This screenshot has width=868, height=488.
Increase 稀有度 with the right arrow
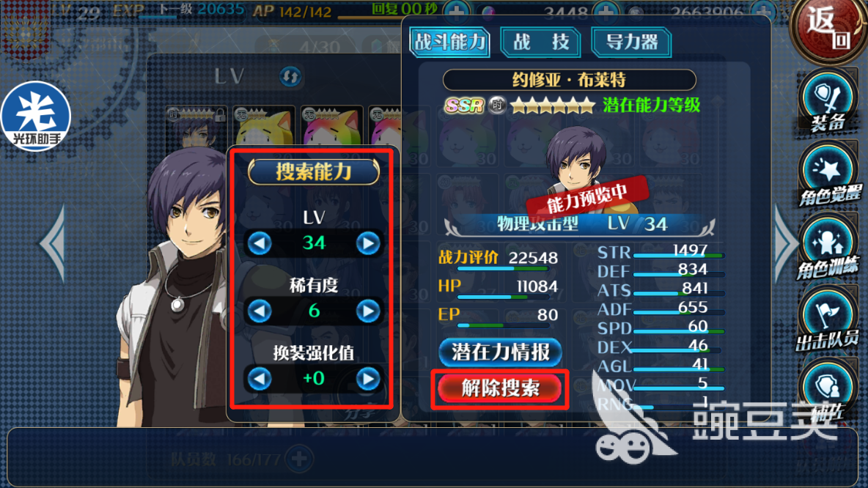coord(368,311)
